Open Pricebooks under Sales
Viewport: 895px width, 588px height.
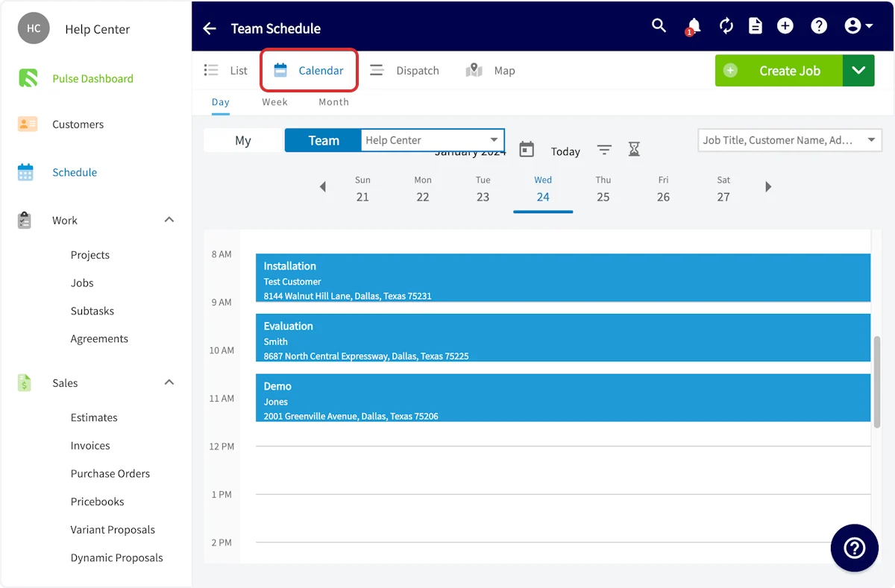pyautogui.click(x=97, y=502)
